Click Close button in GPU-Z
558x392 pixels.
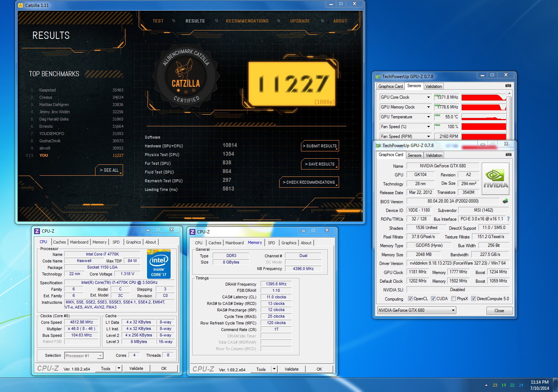coord(499,311)
